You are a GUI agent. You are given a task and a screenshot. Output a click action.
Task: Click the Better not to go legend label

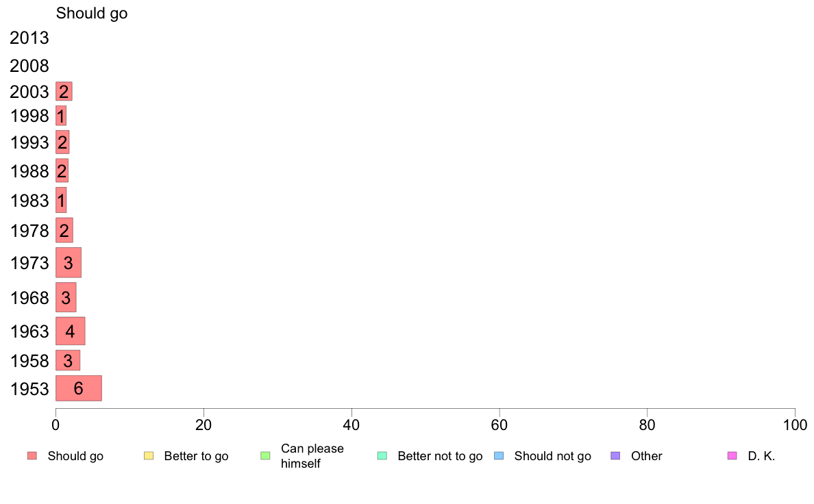(x=440, y=456)
